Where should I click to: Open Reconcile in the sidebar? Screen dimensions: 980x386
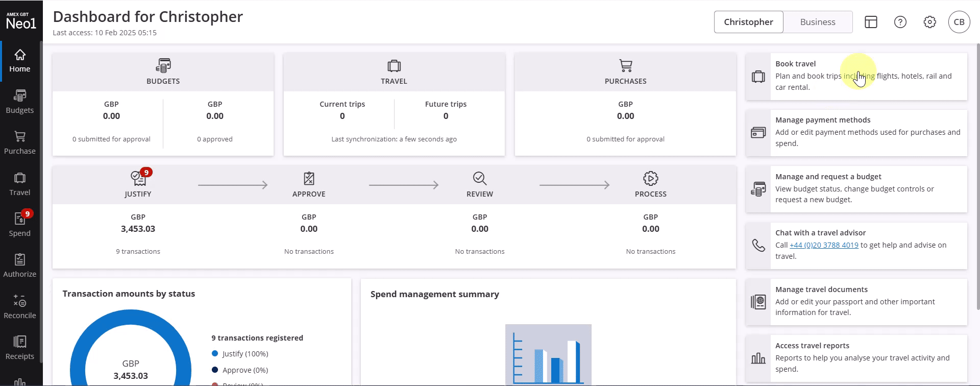pyautogui.click(x=20, y=307)
